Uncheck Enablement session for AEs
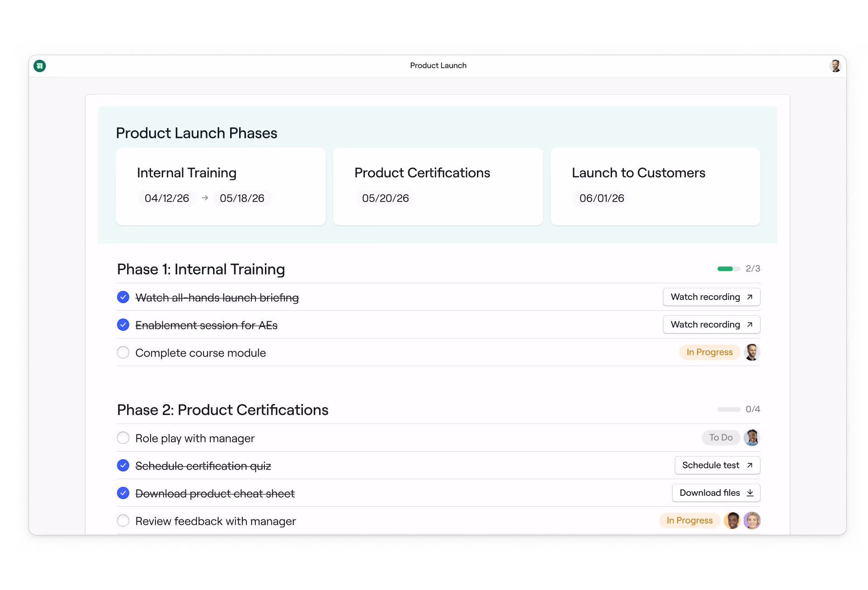The image size is (868, 590). click(123, 325)
